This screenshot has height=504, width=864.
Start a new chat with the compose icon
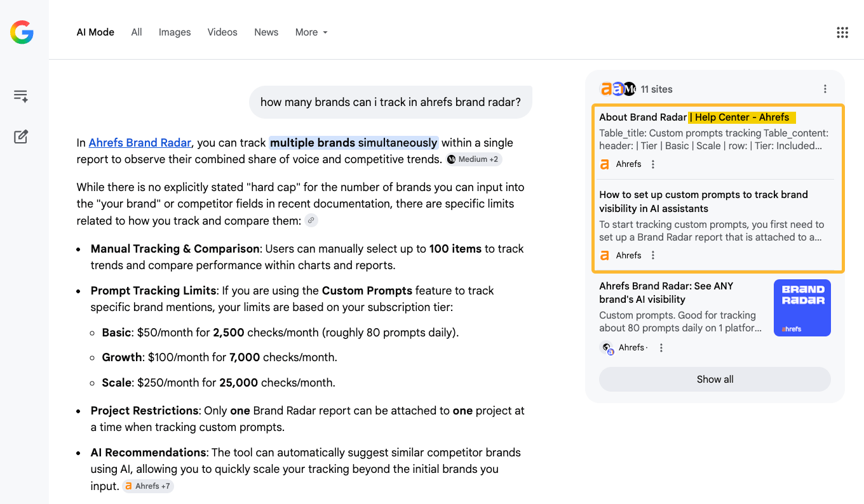21,136
